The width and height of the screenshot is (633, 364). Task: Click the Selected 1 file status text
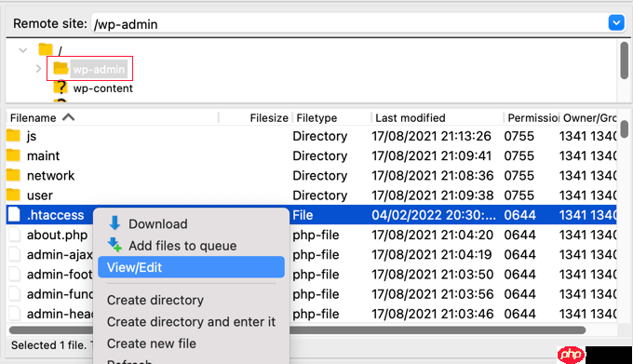(x=48, y=345)
